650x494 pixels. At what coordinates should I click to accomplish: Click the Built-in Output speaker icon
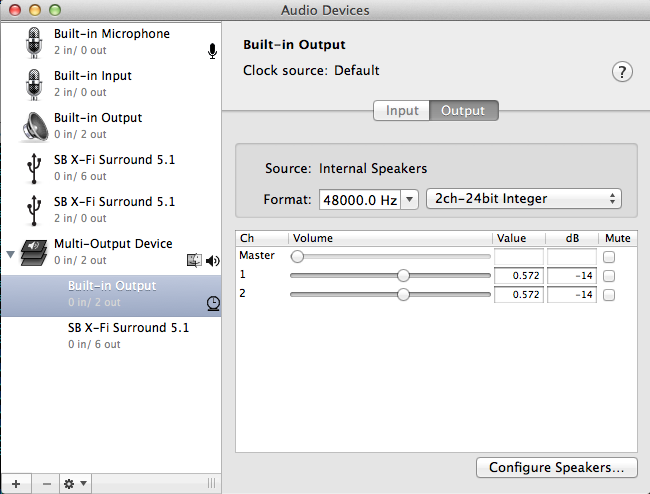(33, 126)
